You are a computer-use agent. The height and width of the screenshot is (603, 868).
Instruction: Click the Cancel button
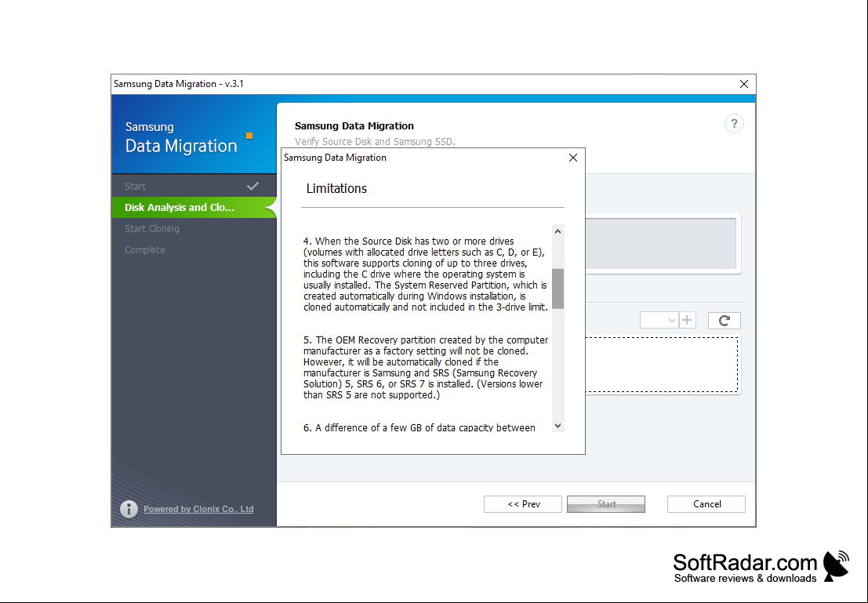(706, 504)
